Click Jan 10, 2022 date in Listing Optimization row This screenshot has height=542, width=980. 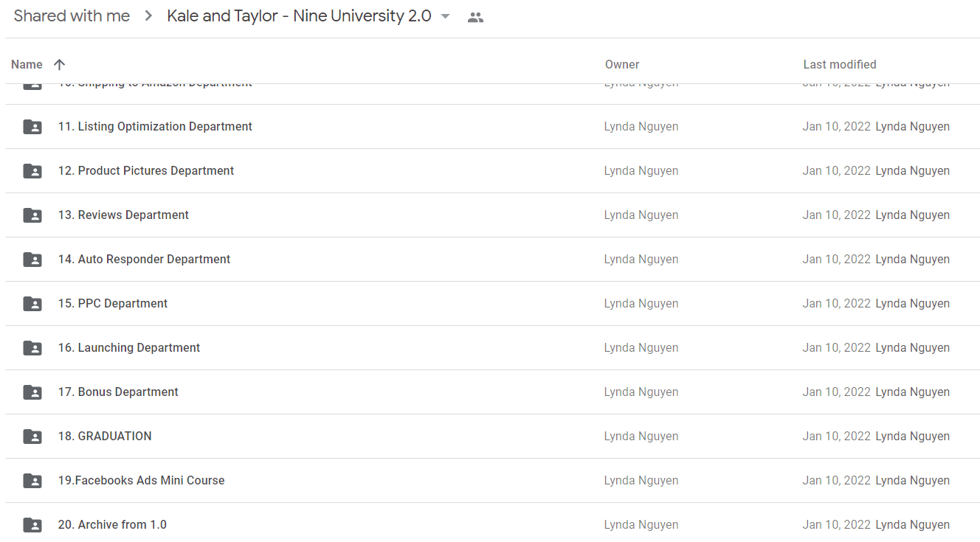tap(837, 126)
